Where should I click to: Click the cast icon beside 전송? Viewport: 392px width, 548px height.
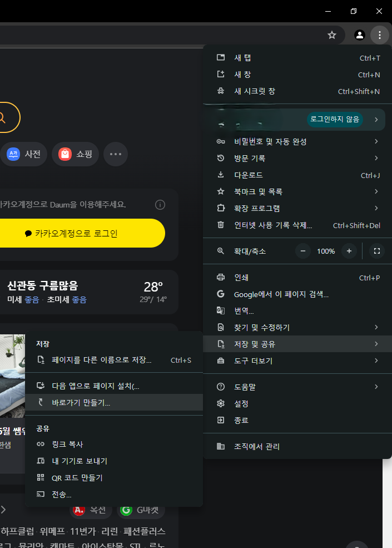(x=41, y=494)
